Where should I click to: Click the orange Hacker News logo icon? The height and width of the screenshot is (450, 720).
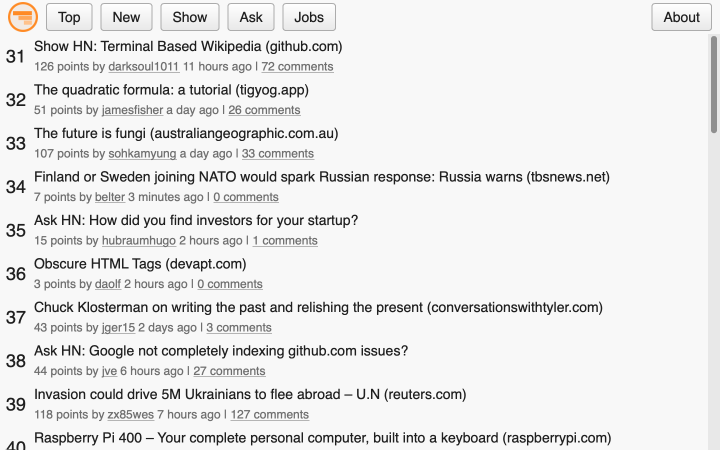[x=23, y=17]
